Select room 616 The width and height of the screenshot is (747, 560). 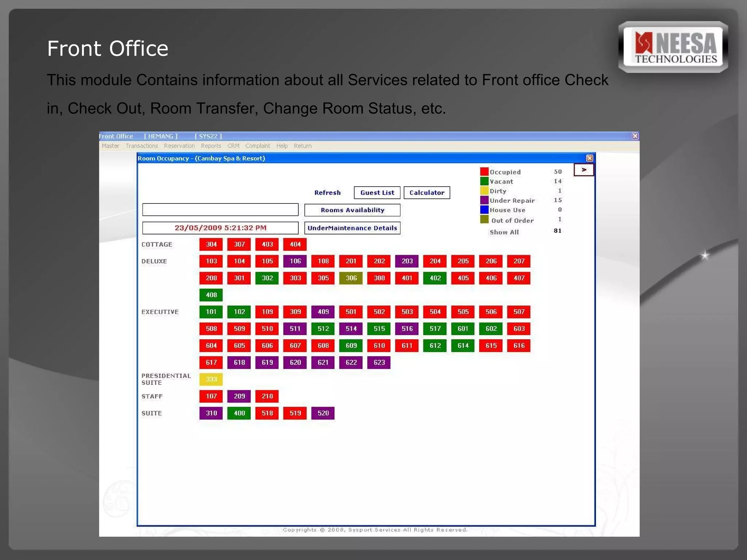519,346
